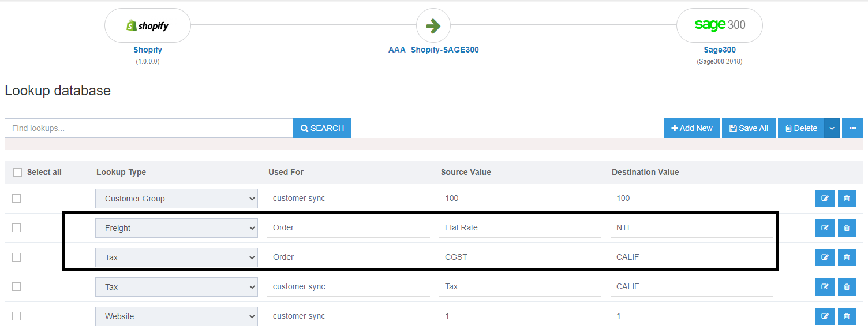Expand the Website lookup type dropdown
Image resolution: width=868 pixels, height=336 pixels.
(176, 316)
